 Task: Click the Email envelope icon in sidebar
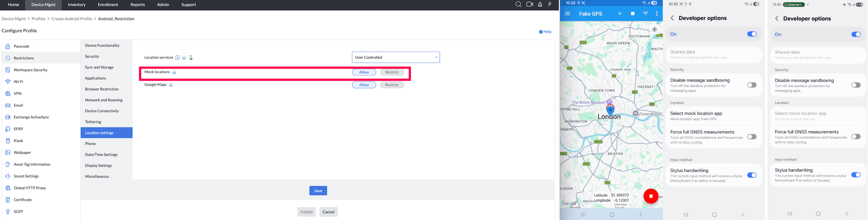click(8, 105)
